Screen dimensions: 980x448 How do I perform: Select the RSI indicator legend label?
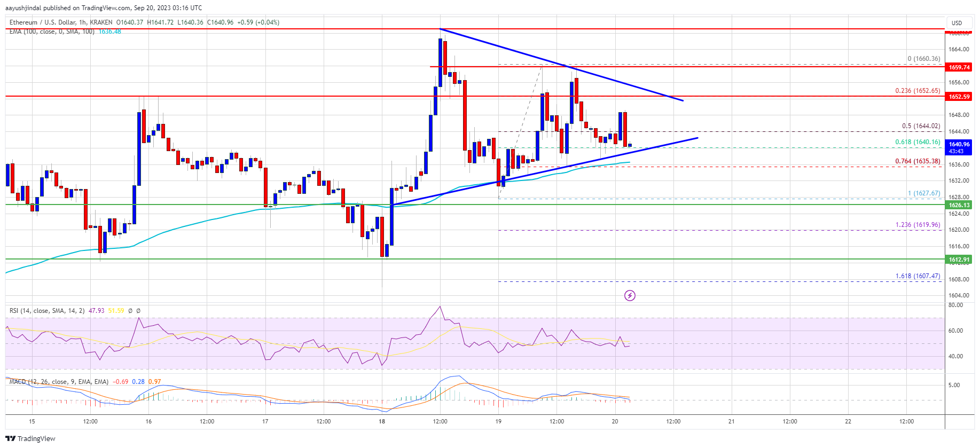46,310
